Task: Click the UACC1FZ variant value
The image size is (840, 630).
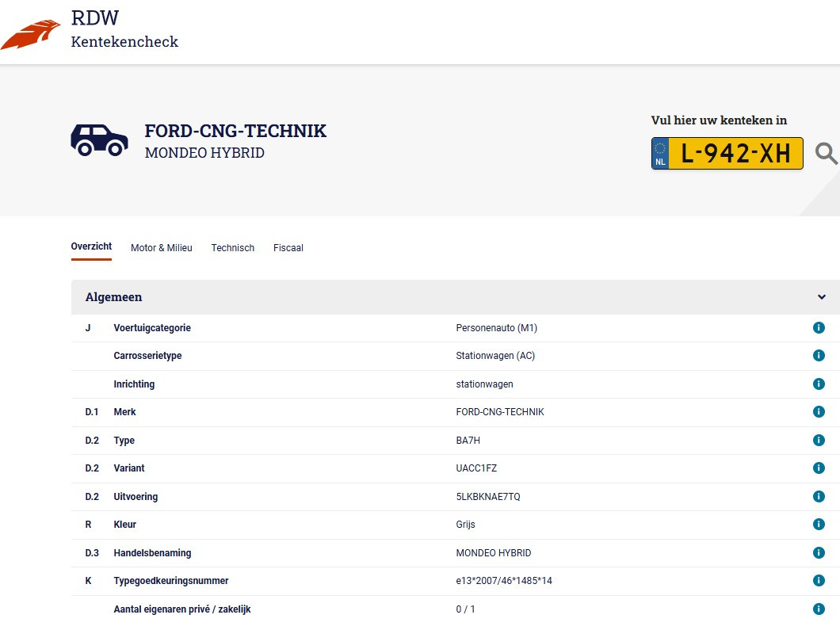Action: (476, 468)
